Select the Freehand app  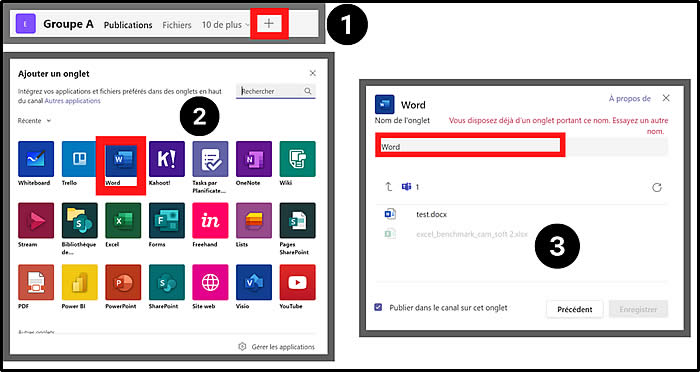pos(210,221)
